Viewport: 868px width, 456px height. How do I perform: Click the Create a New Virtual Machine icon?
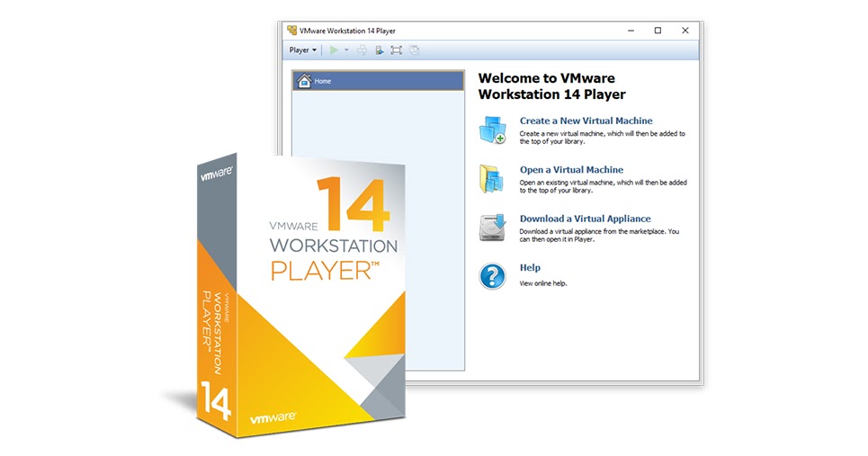pyautogui.click(x=492, y=130)
